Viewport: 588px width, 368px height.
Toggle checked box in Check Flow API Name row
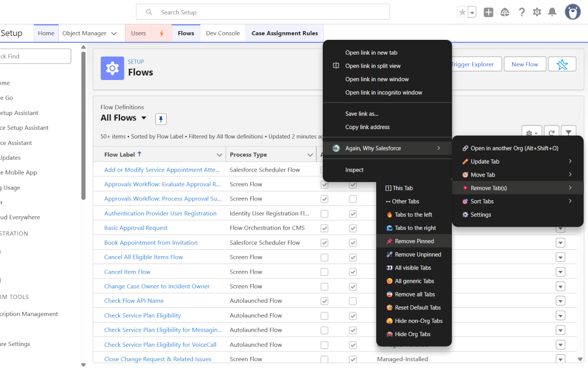[x=324, y=301]
